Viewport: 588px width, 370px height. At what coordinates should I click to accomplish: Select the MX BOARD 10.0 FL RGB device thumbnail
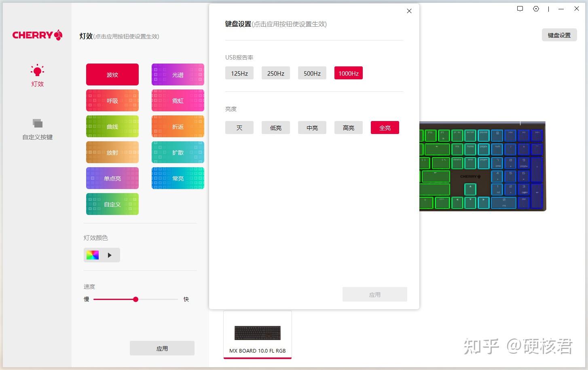pyautogui.click(x=257, y=334)
